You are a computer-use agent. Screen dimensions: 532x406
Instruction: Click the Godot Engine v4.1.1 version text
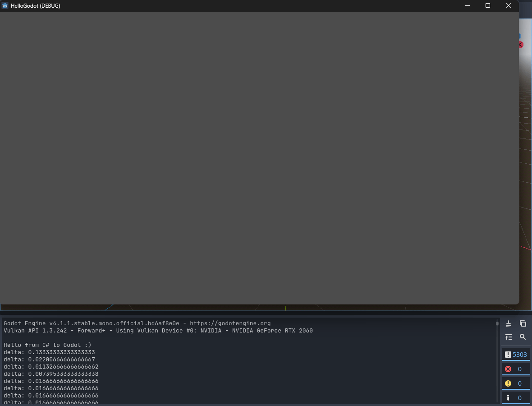tap(91, 323)
